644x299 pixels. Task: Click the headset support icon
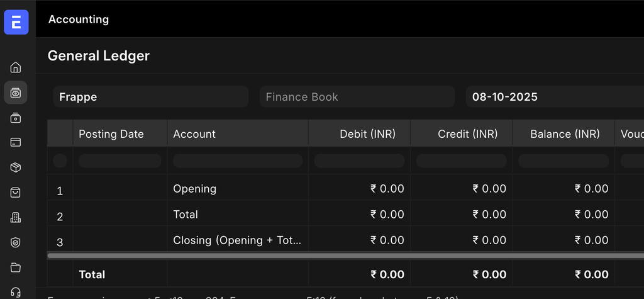(x=16, y=292)
